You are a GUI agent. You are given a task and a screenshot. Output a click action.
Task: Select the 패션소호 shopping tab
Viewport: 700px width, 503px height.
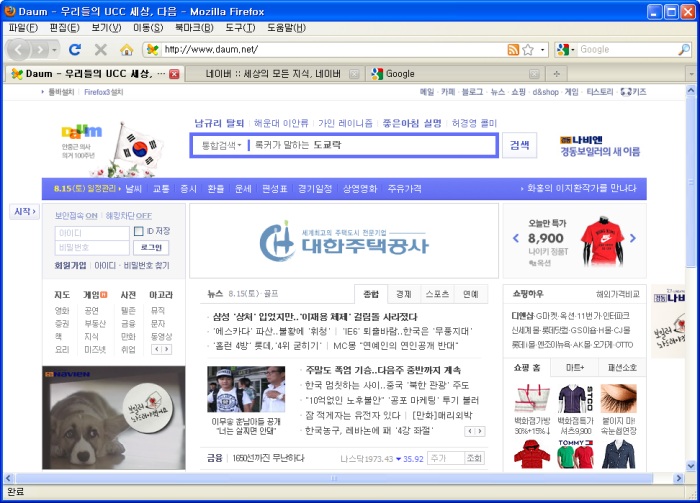tap(622, 368)
